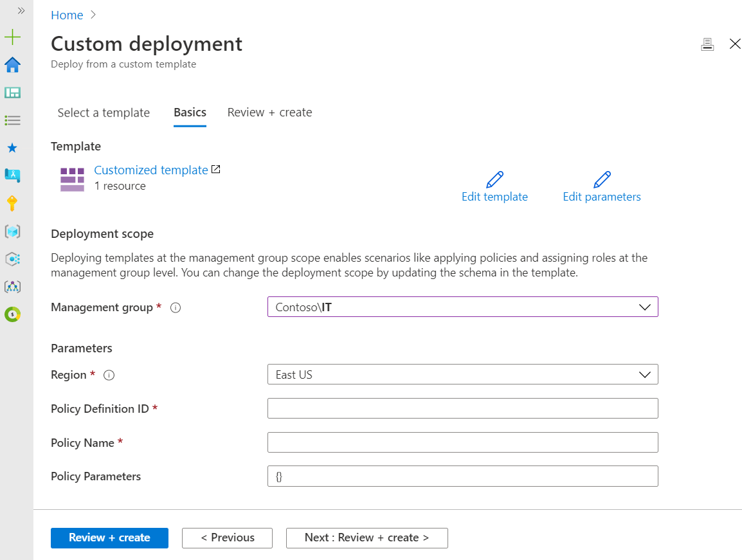Screen dimensions: 742x560
Task: Click the green plus Create a resource icon
Action: point(12,37)
